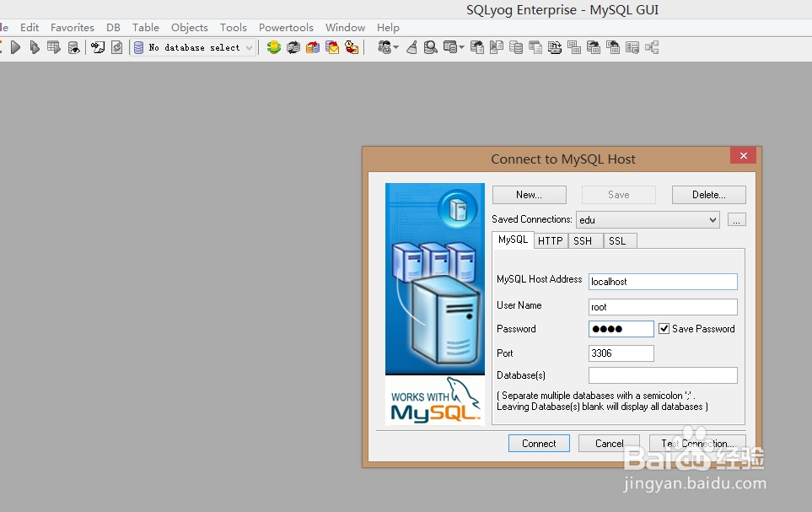This screenshot has width=812, height=512.
Task: Click the two-tables create table icon
Action: 573,48
